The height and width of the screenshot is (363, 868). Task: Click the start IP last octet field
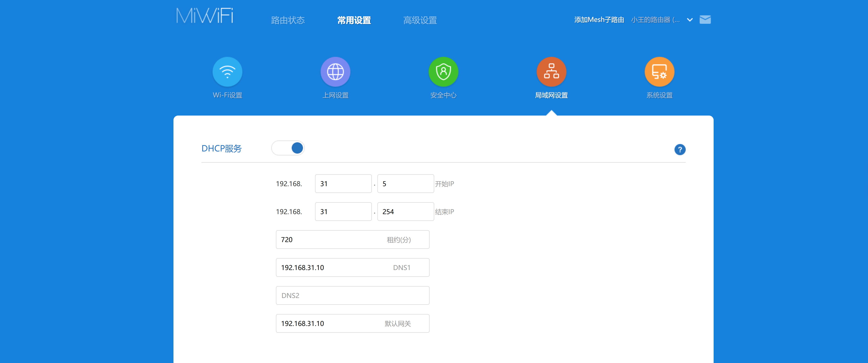405,184
